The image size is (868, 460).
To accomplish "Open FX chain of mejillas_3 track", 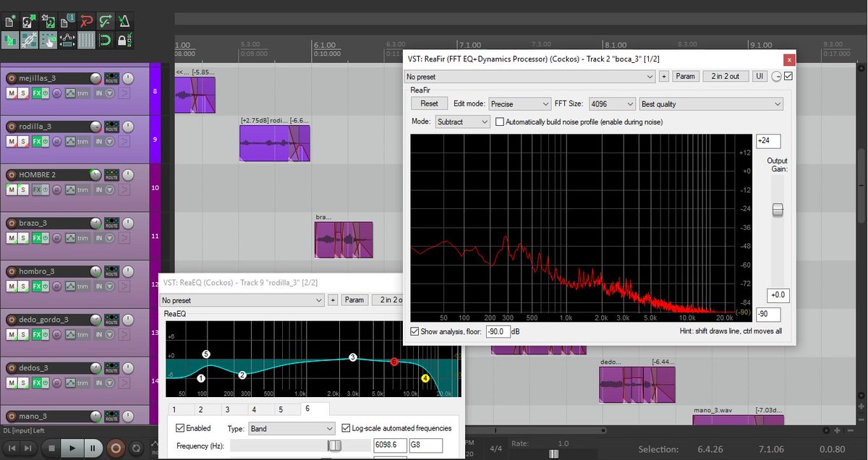I will pos(36,93).
